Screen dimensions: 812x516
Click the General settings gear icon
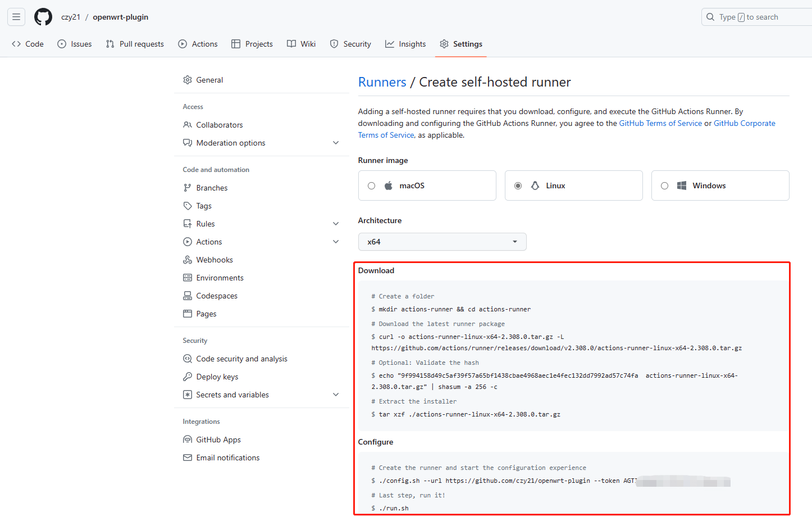coord(188,80)
